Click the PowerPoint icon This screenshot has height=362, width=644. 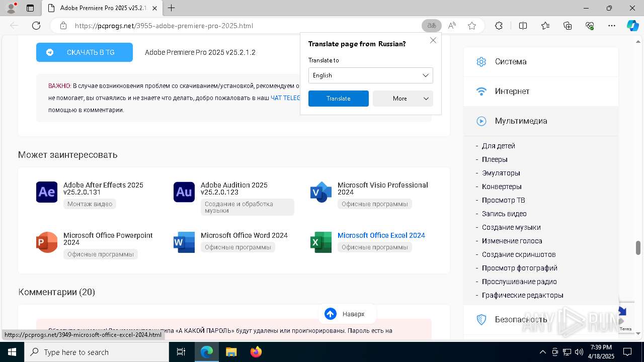pos(47,242)
